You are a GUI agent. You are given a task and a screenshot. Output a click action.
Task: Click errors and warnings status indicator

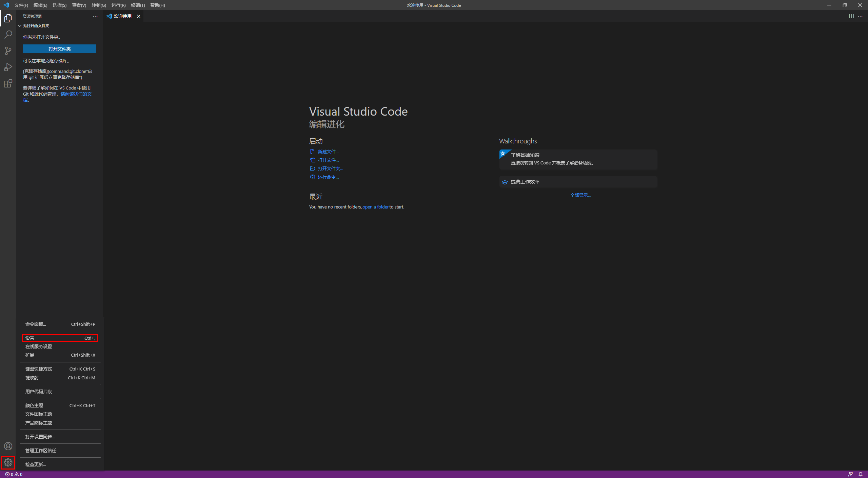tap(14, 474)
